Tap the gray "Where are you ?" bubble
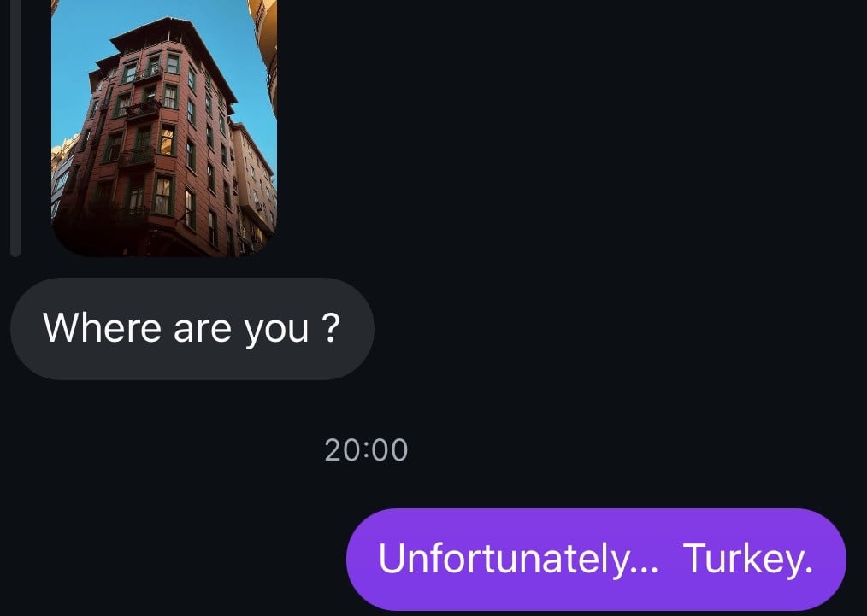 coord(192,329)
